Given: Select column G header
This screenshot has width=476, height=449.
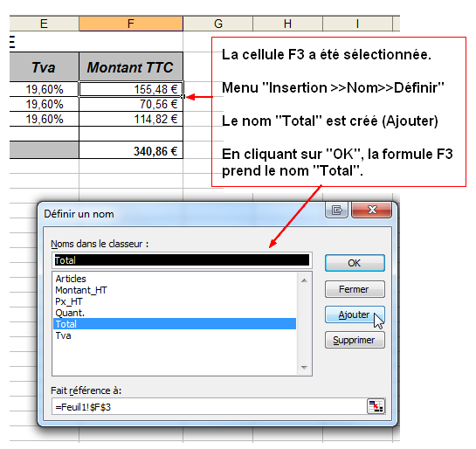Looking at the screenshot, I should 218,24.
